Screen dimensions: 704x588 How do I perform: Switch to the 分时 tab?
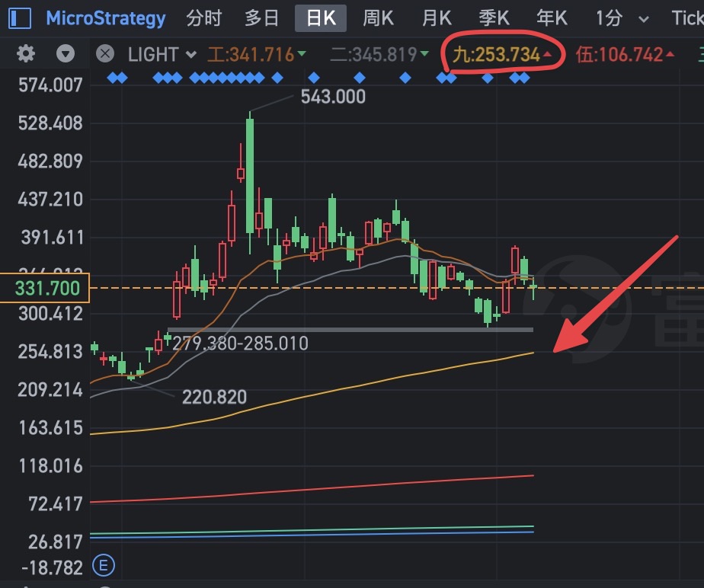204,18
